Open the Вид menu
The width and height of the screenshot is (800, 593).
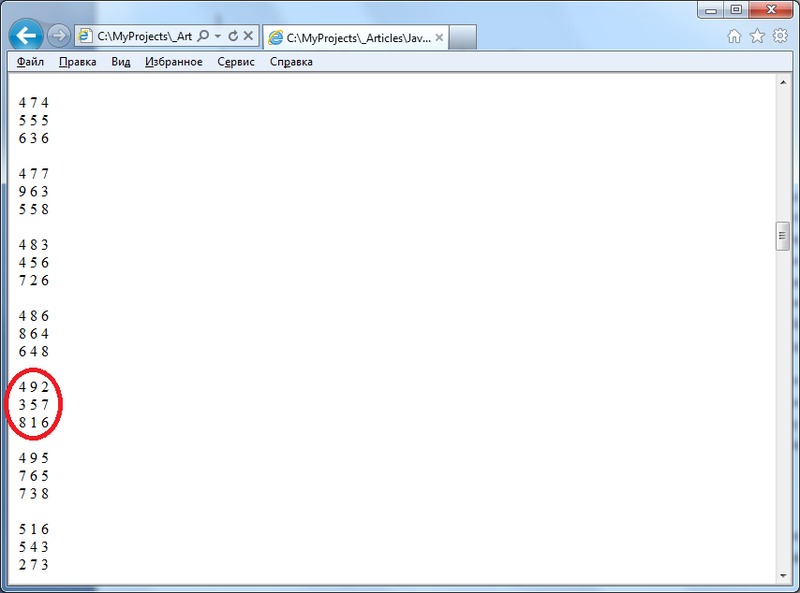tap(121, 62)
